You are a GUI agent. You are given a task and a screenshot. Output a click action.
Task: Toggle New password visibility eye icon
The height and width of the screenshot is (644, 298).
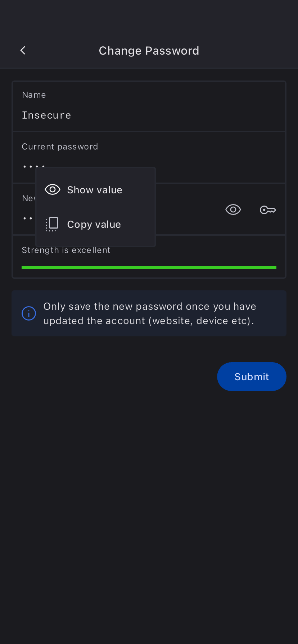click(x=233, y=210)
